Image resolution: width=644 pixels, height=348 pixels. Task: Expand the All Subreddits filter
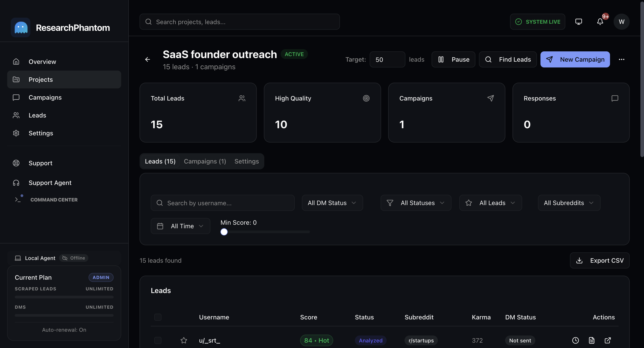click(x=569, y=203)
